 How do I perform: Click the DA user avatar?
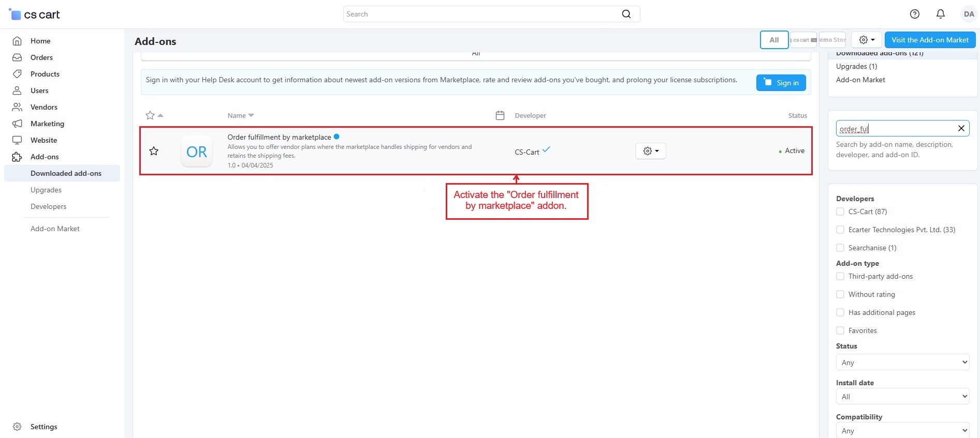[968, 14]
